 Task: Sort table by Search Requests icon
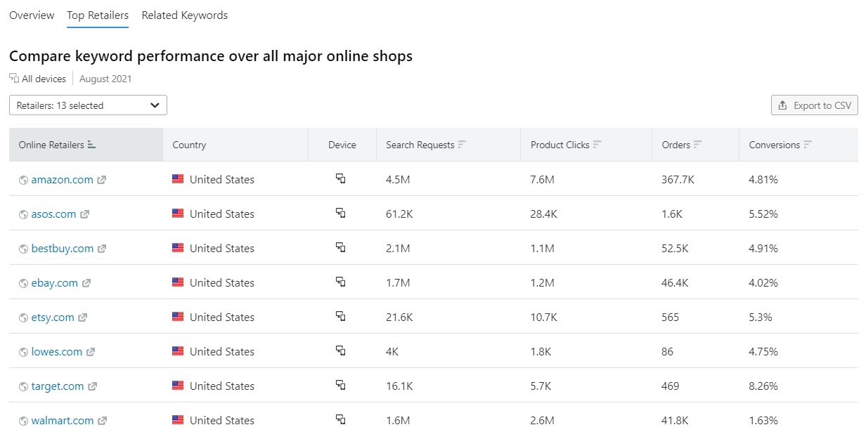click(x=462, y=145)
